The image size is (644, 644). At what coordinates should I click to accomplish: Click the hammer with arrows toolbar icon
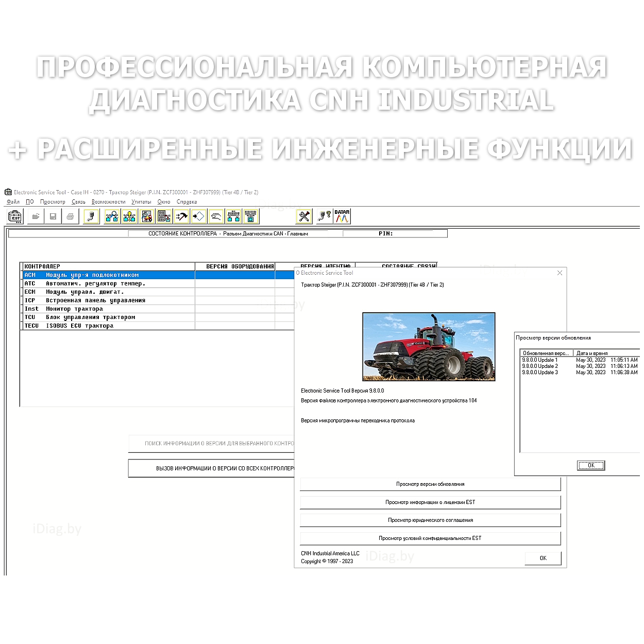[x=181, y=216]
